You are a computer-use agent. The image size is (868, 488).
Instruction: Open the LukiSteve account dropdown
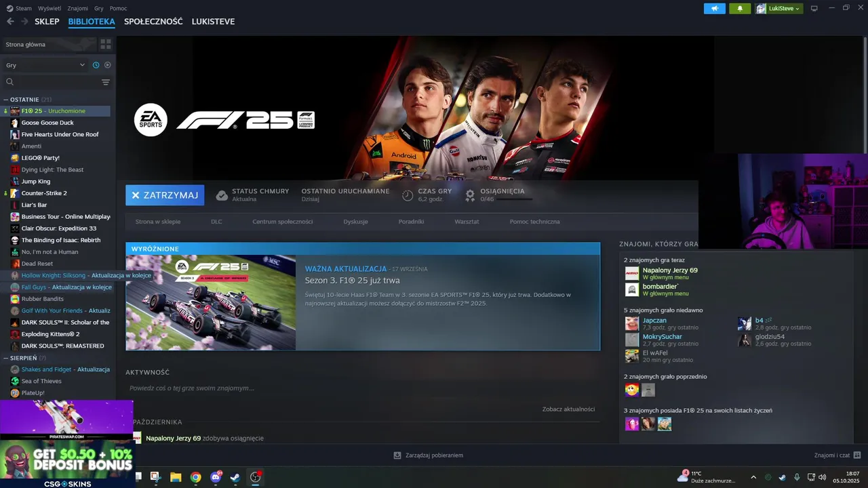(779, 8)
